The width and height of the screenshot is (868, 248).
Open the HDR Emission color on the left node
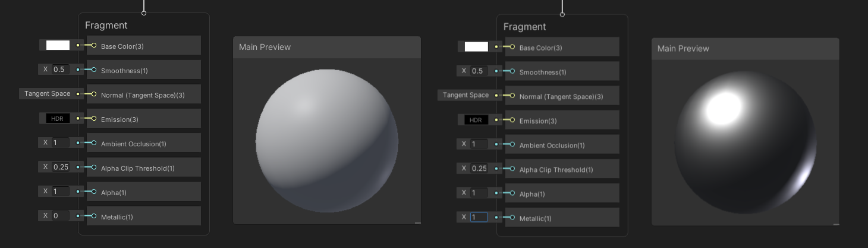tap(58, 118)
